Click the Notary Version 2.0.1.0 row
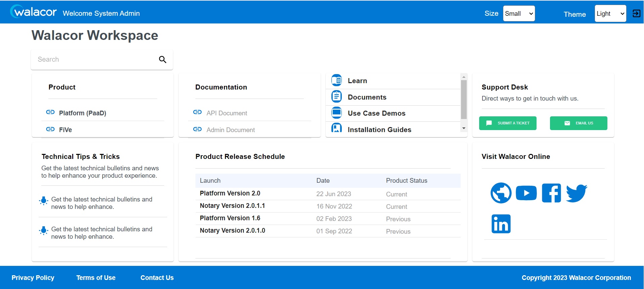The image size is (644, 289). click(x=328, y=231)
